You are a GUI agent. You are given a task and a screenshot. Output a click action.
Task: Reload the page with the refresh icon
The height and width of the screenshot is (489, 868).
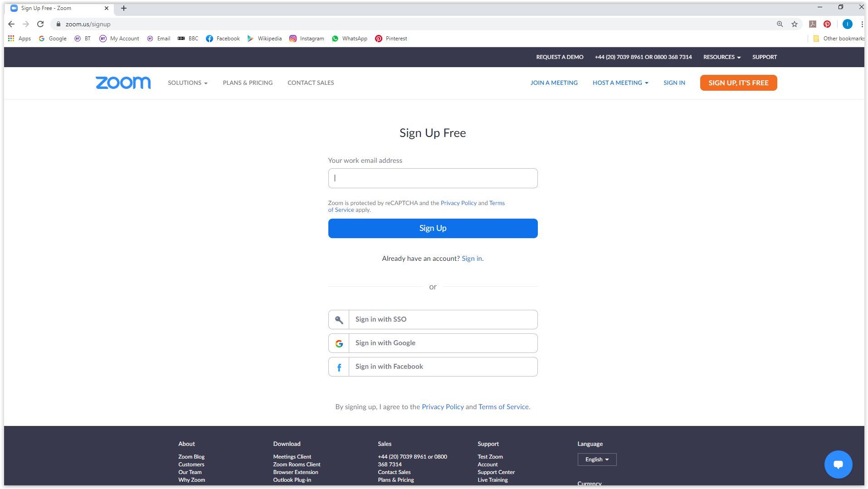40,24
